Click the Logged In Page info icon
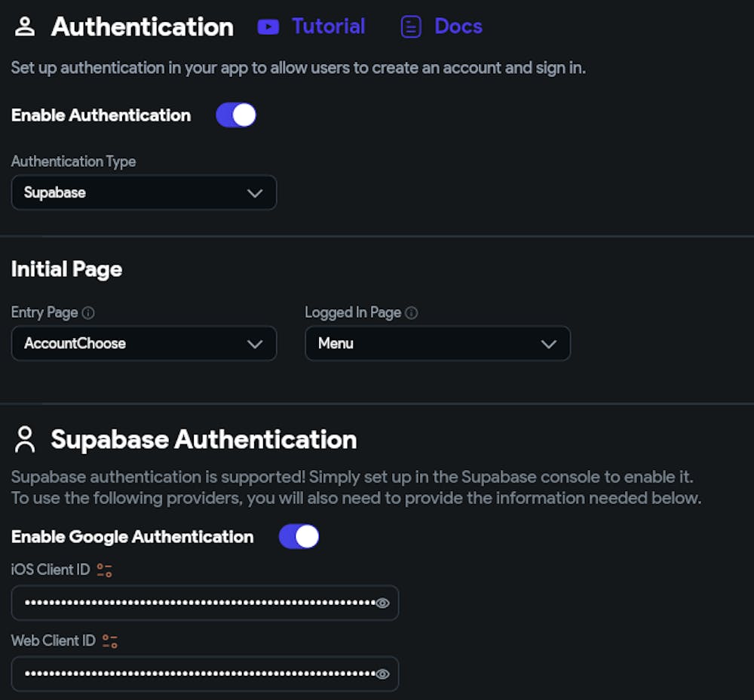 pyautogui.click(x=412, y=312)
